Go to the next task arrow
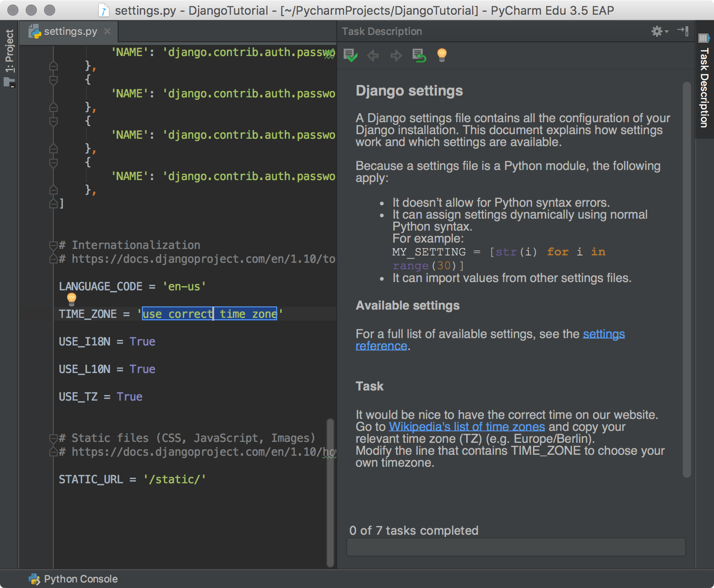This screenshot has height=588, width=714. pyautogui.click(x=396, y=56)
